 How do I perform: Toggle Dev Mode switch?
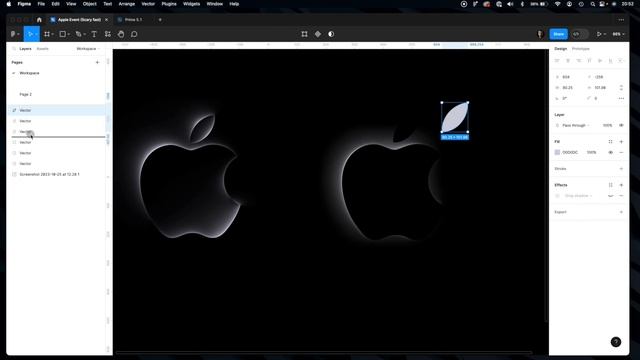579,34
